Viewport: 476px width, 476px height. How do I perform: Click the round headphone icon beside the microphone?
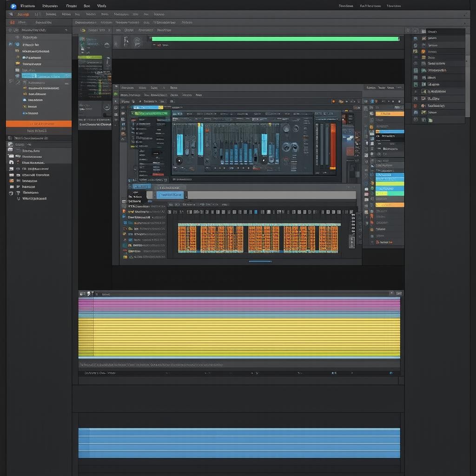click(x=137, y=42)
